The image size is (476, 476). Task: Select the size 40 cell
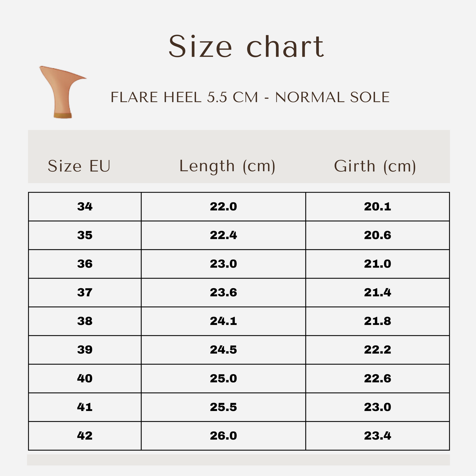click(85, 378)
